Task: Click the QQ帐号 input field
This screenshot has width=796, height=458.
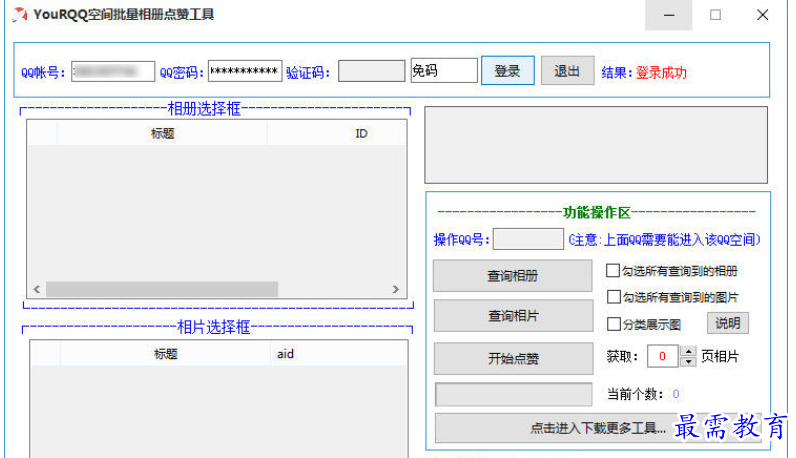Action: (x=113, y=71)
